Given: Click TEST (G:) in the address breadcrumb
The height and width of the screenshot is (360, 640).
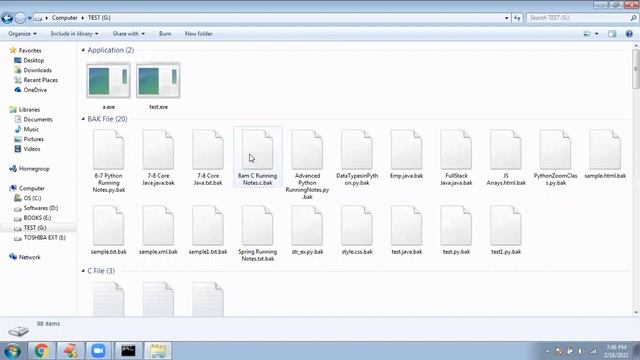Looking at the screenshot, I should [x=99, y=18].
